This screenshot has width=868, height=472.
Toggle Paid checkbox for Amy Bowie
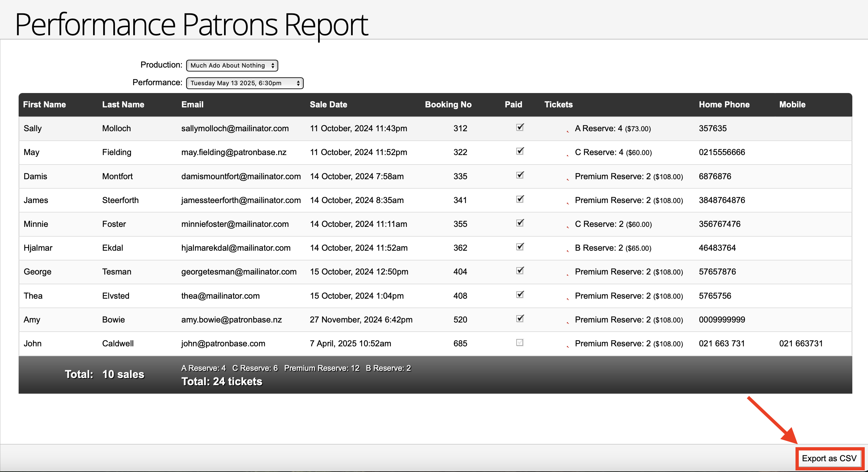point(520,319)
